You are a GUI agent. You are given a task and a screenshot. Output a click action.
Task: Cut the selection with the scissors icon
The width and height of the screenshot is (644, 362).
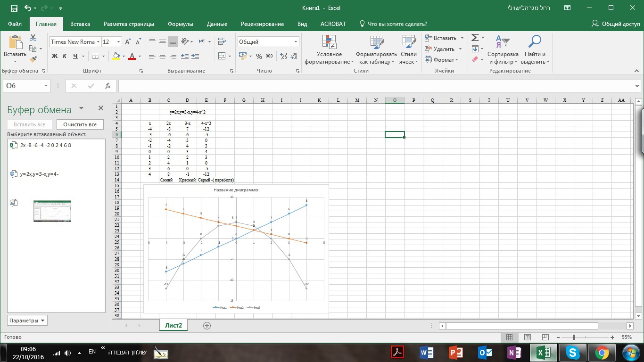point(33,38)
